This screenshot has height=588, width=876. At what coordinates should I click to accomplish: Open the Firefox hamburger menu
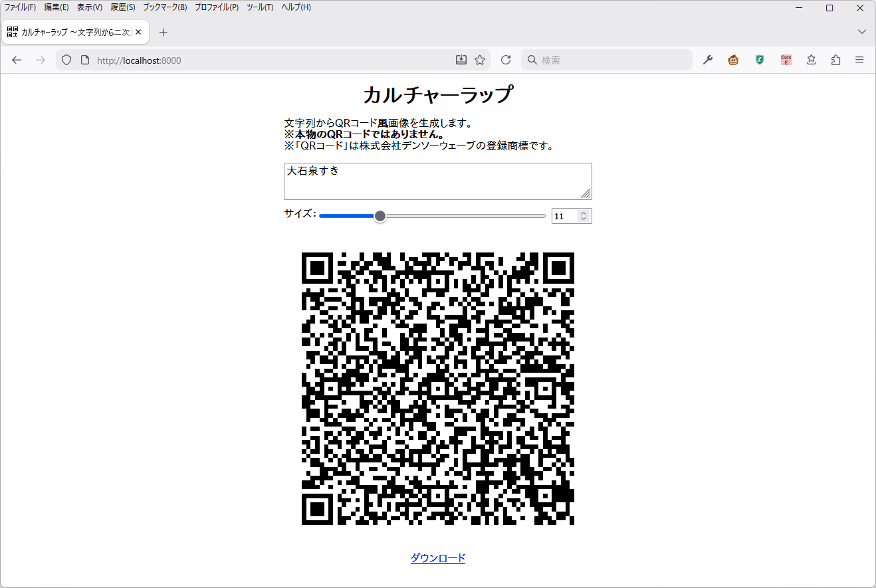pyautogui.click(x=859, y=60)
